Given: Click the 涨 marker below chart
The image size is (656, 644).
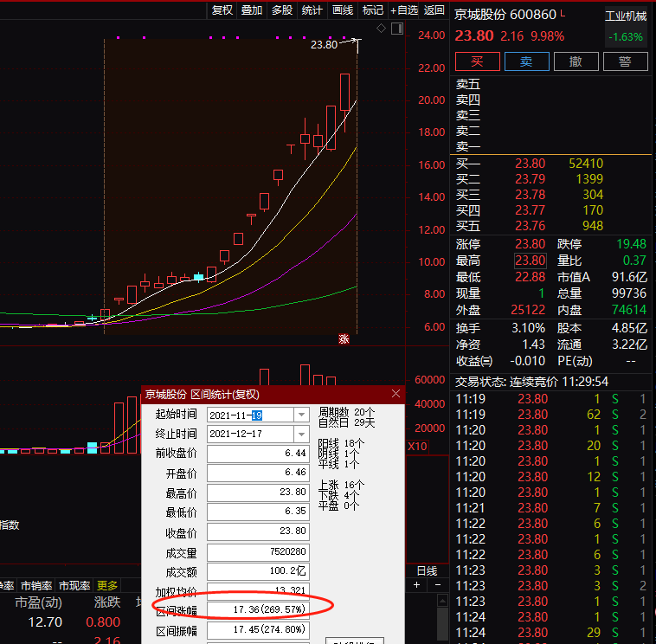Looking at the screenshot, I should coord(344,339).
